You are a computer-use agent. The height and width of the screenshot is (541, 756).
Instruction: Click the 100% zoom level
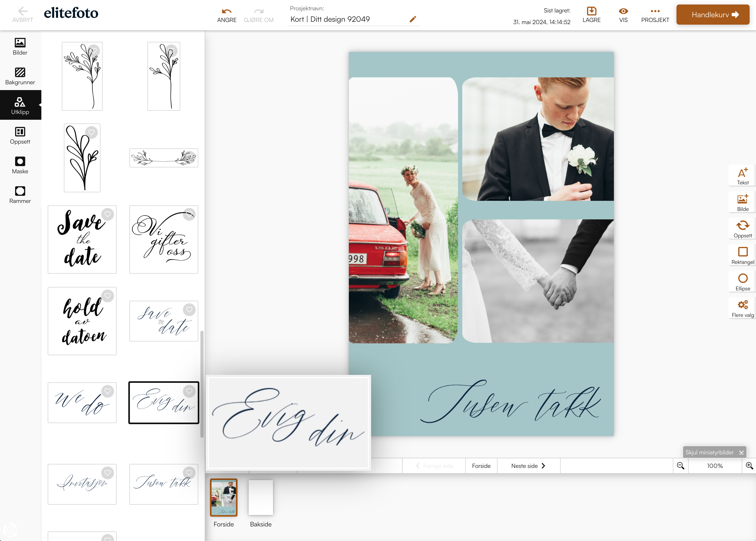[715, 466]
